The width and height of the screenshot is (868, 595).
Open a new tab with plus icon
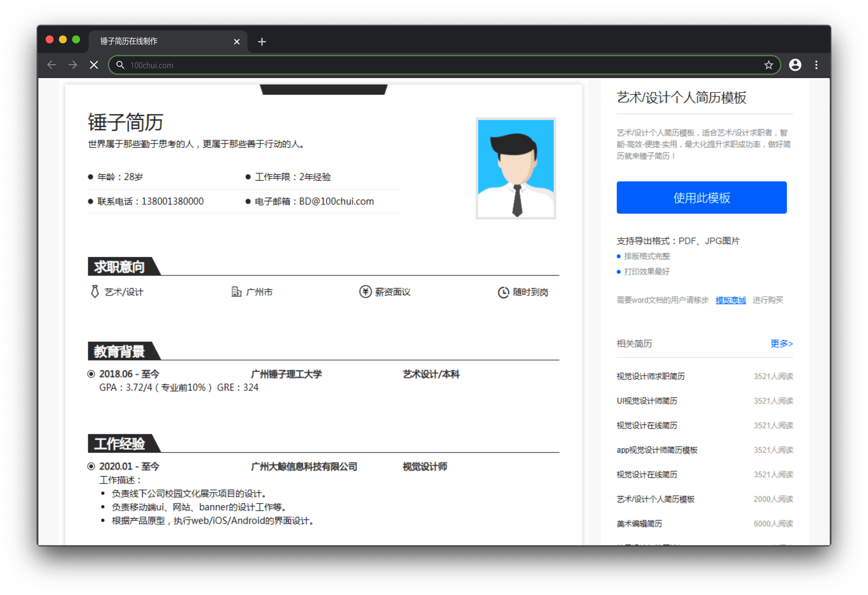262,41
